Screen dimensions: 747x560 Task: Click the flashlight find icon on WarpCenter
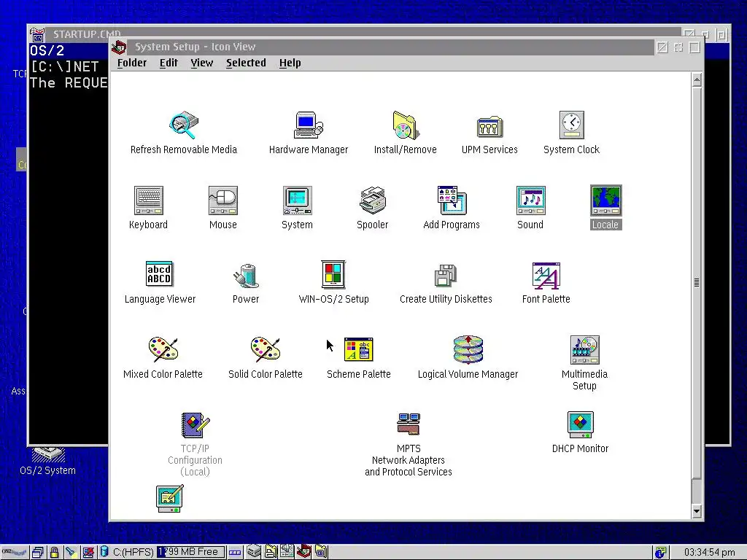pos(71,553)
